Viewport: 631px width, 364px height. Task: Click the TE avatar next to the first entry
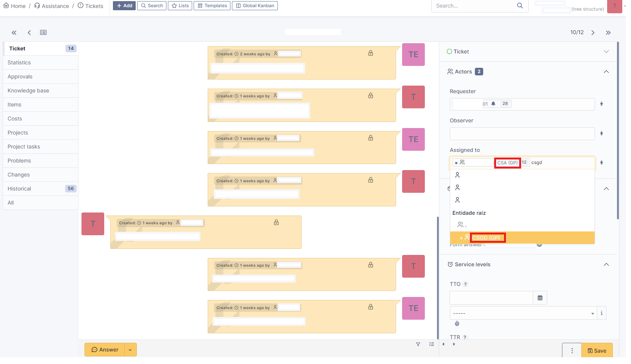click(413, 54)
